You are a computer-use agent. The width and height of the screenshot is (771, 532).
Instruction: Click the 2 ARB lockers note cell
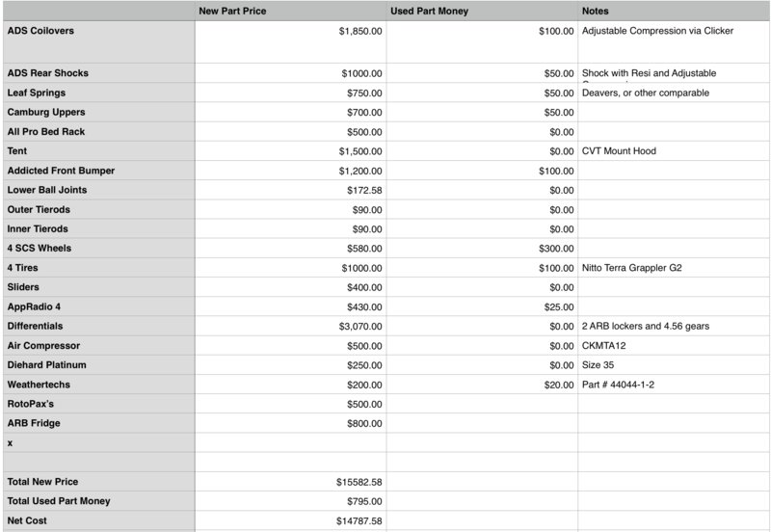(674, 326)
